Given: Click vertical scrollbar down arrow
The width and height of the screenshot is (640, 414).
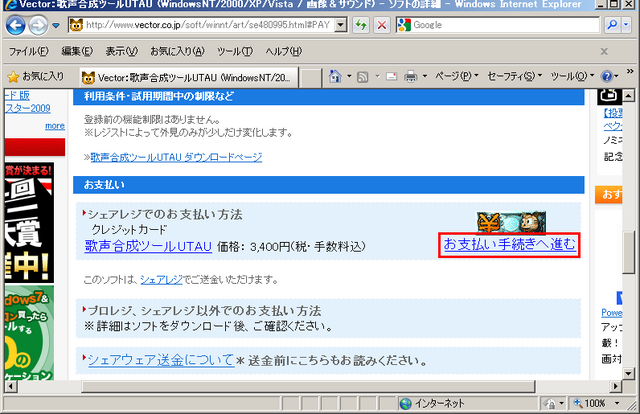Looking at the screenshot, I should tap(629, 373).
